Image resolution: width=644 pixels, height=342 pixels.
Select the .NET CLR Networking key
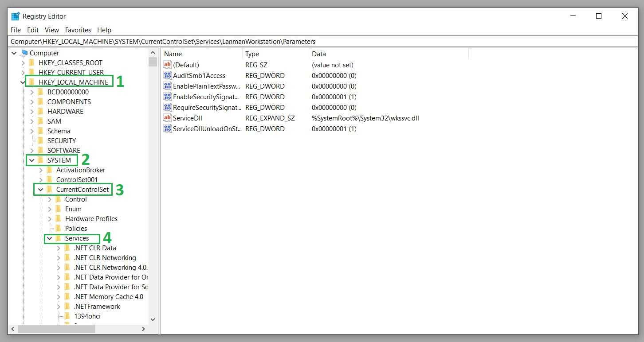tap(105, 258)
